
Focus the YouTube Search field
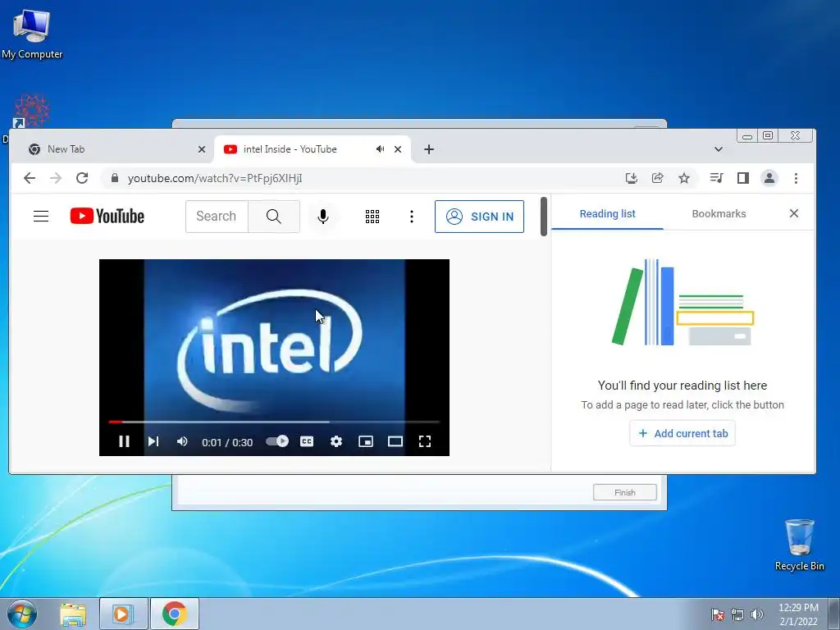coord(217,217)
